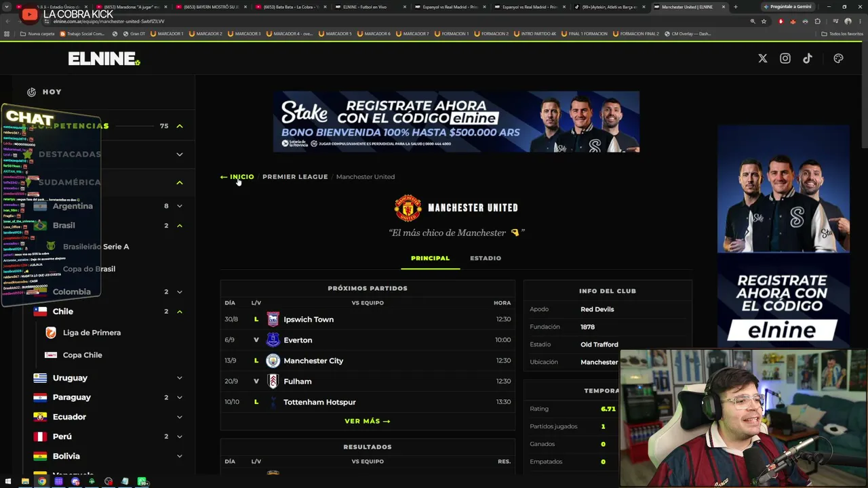
Task: Open WhatsApp from the taskbar
Action: [142, 482]
